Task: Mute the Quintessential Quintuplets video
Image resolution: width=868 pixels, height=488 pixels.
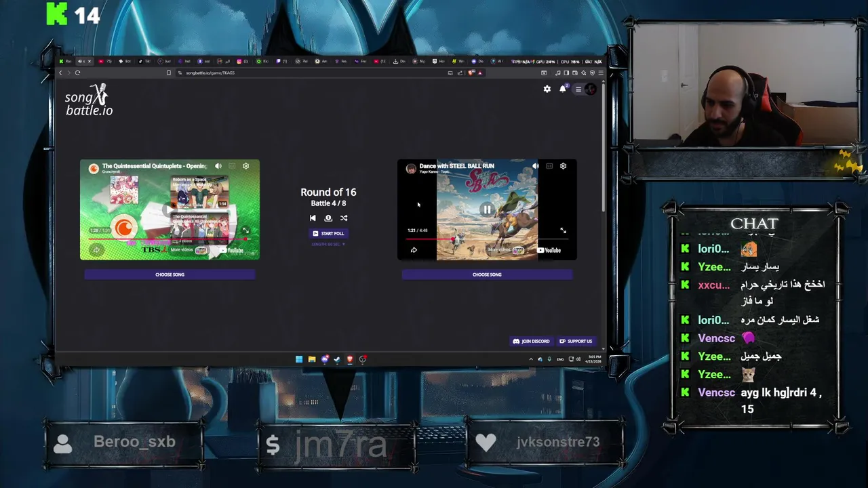Action: [x=218, y=166]
